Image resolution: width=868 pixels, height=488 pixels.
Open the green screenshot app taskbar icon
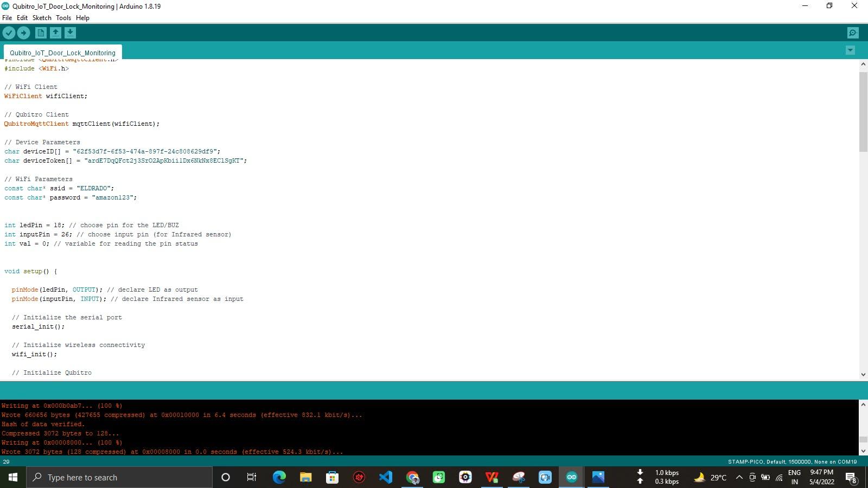pos(439,477)
